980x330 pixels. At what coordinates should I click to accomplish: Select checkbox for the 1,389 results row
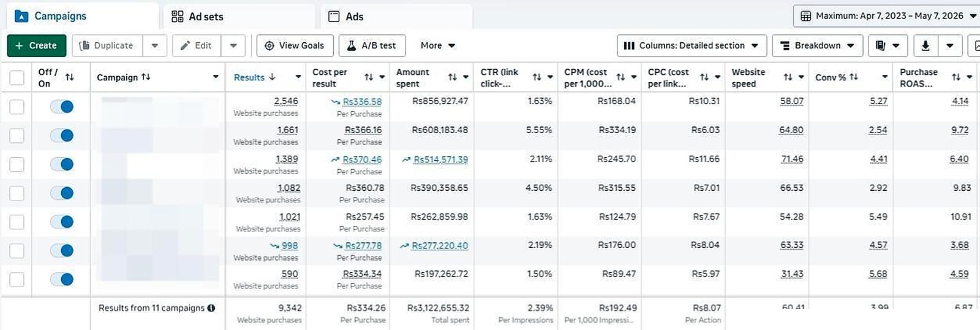17,164
